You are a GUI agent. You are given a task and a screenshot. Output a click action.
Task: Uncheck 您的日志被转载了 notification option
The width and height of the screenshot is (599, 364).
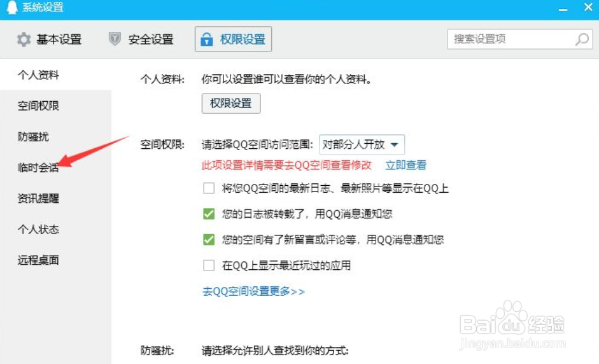(209, 214)
